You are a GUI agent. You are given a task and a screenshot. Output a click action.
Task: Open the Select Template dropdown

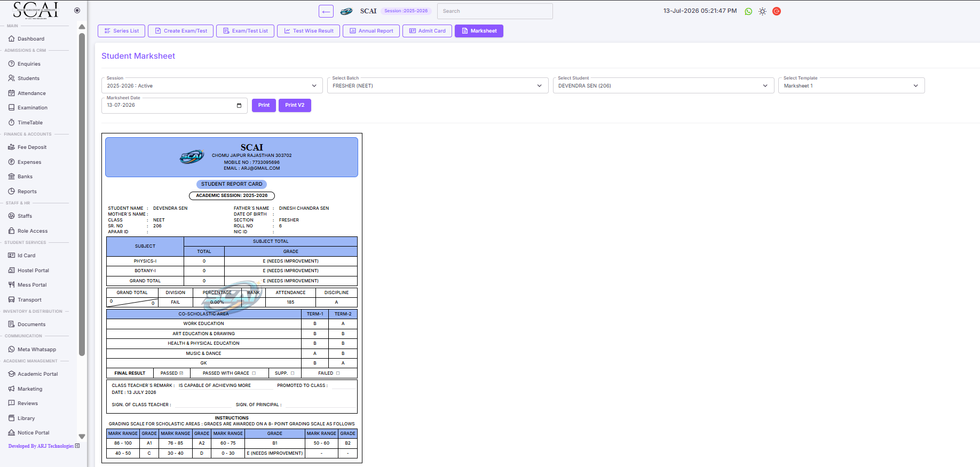[x=851, y=85]
